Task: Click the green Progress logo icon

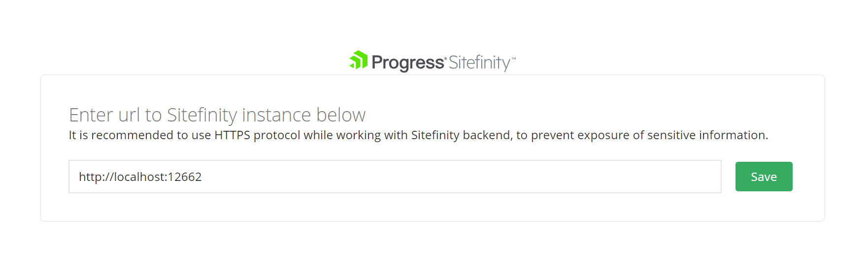Action: coord(359,60)
